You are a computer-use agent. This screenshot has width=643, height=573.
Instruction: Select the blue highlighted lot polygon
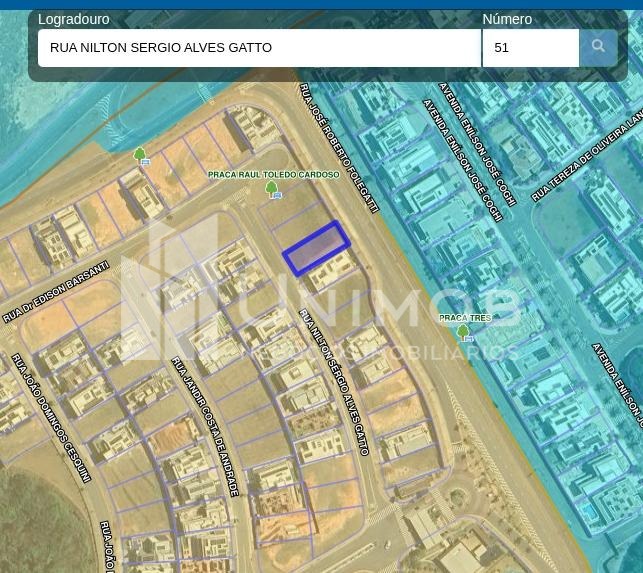(316, 248)
